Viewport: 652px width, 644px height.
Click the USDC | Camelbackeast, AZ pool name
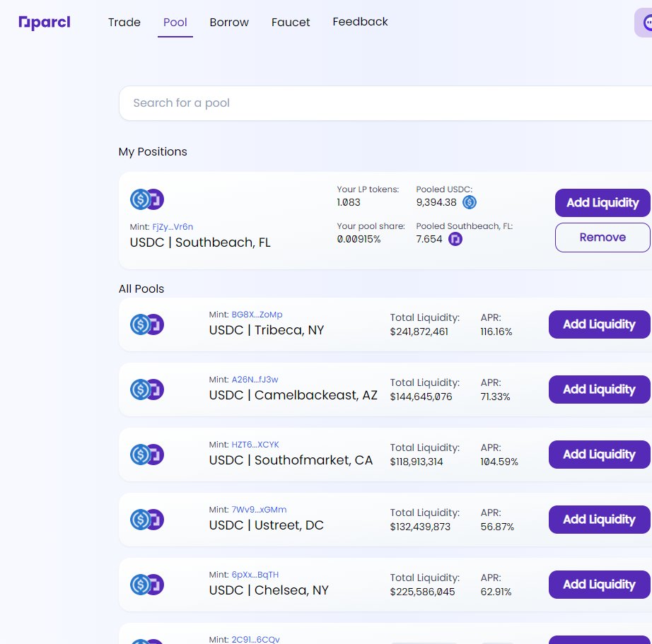point(293,395)
